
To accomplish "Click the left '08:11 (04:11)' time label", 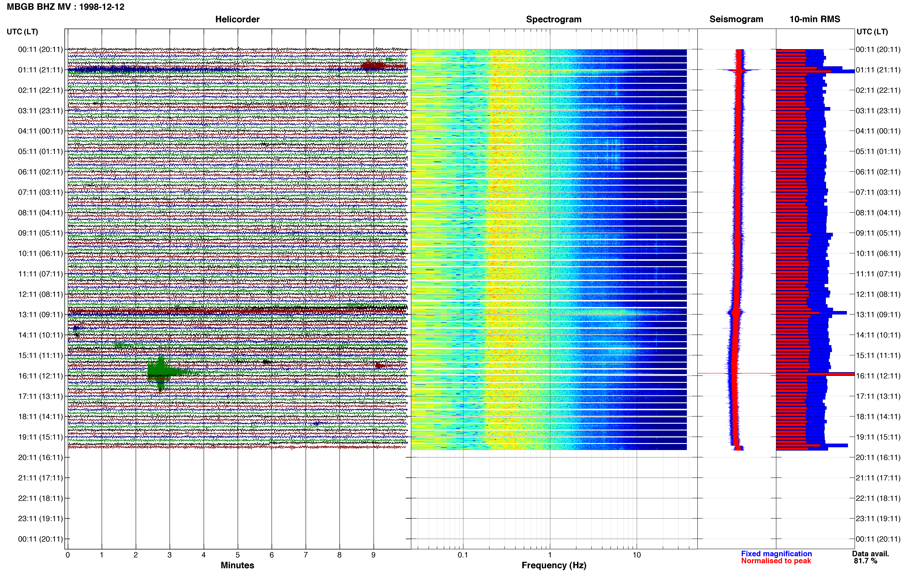I will pos(41,212).
